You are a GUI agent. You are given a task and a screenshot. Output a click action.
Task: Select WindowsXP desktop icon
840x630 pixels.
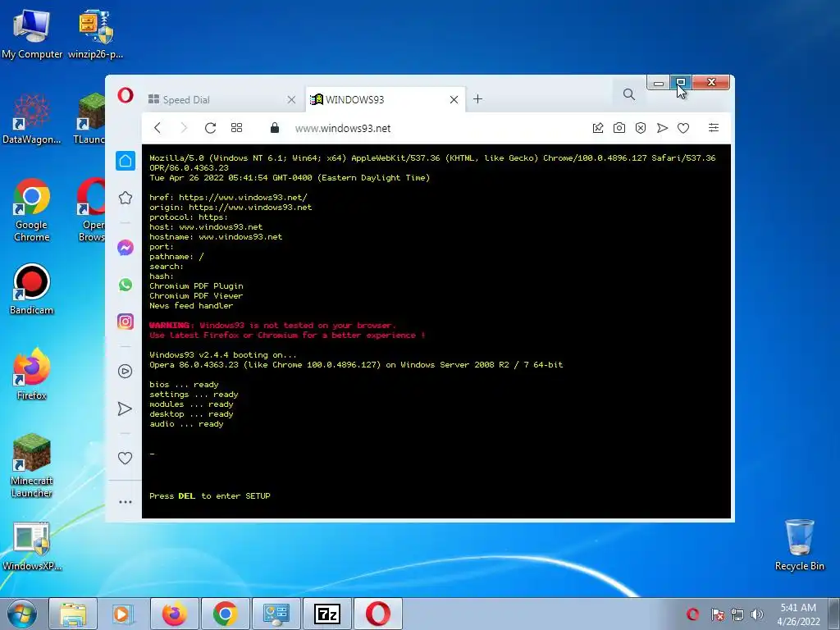point(32,546)
